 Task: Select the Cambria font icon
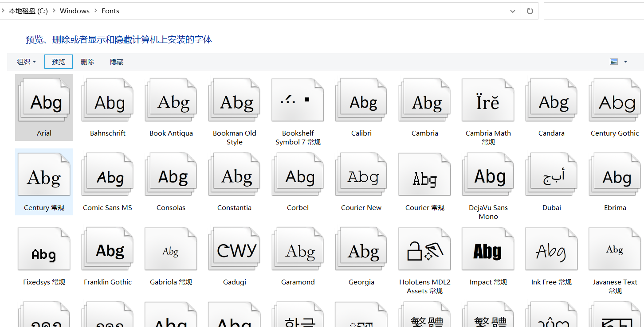coord(424,100)
